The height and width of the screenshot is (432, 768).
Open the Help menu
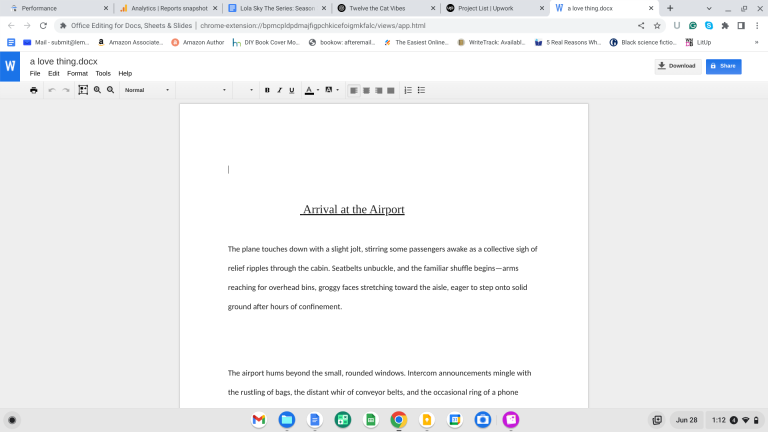(x=125, y=73)
